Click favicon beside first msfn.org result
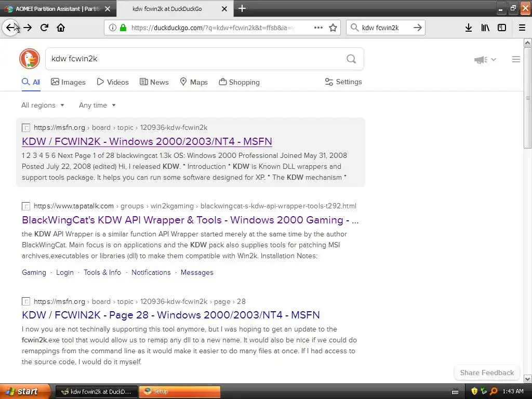The height and width of the screenshot is (399, 532). coord(26,128)
